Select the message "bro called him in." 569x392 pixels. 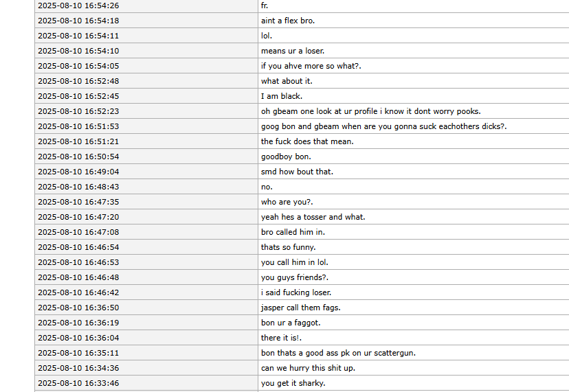tap(293, 232)
